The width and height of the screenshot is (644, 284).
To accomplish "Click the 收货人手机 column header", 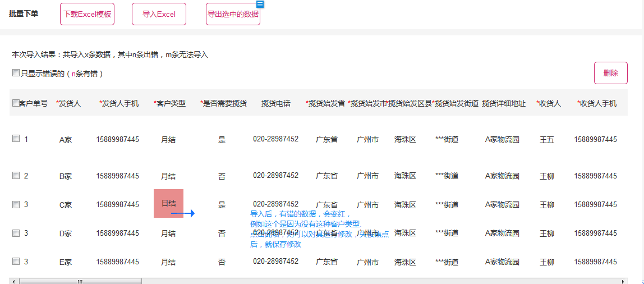I will point(597,103).
